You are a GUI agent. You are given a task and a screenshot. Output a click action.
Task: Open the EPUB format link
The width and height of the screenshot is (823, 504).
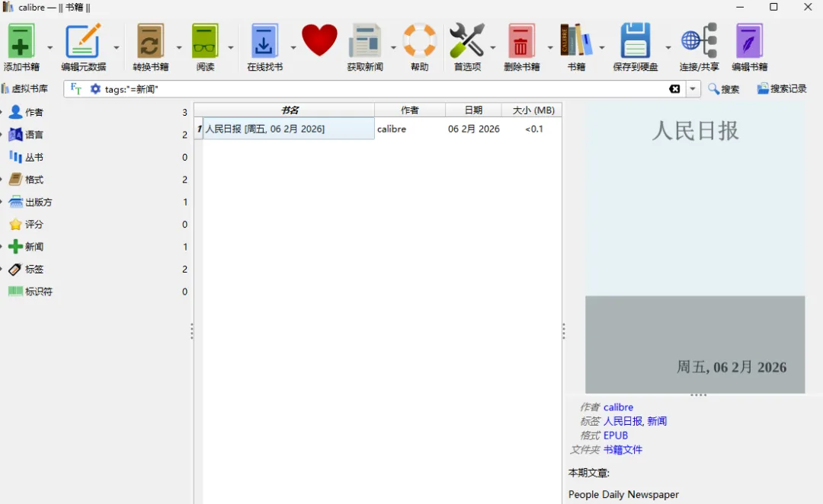[x=616, y=435]
